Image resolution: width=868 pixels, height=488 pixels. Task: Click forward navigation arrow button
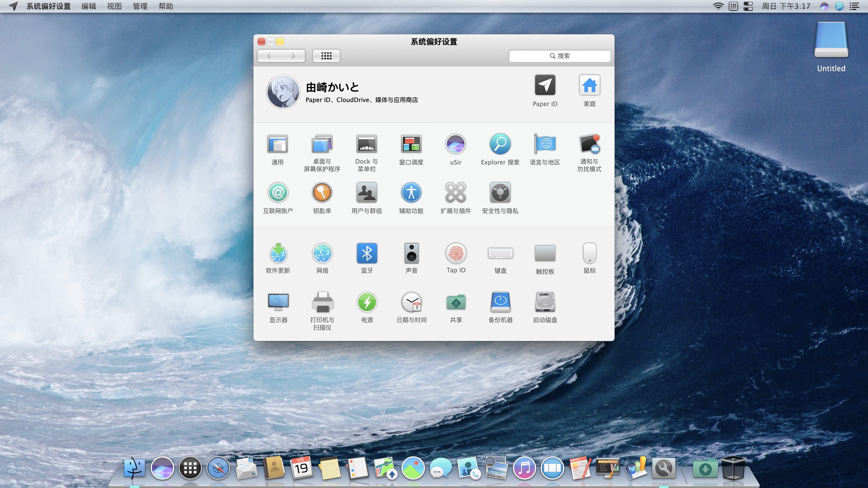click(x=293, y=55)
